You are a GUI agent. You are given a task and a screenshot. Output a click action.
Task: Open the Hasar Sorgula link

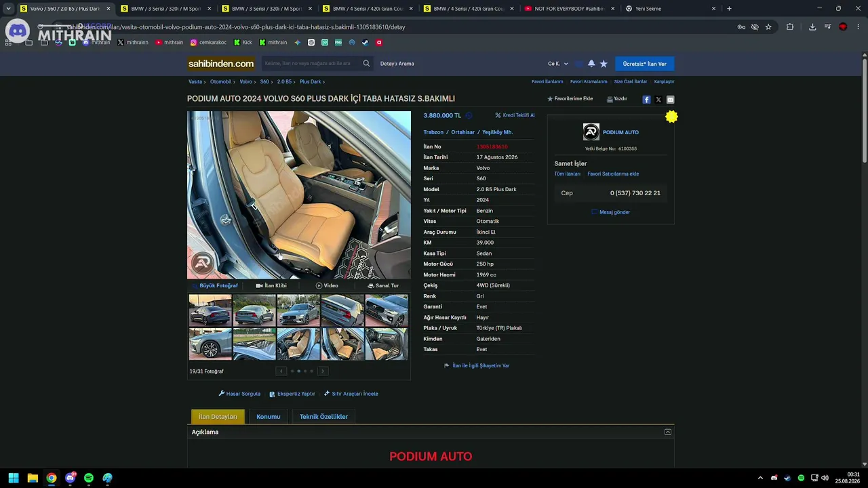(239, 394)
